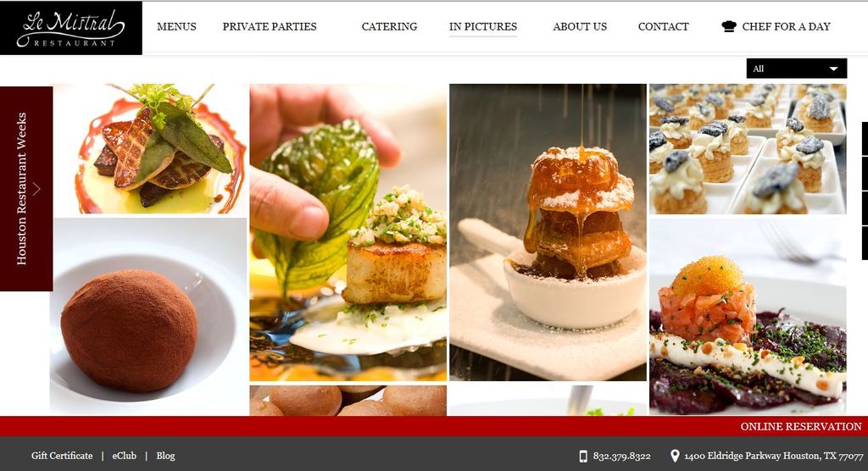Open the Contact page
The width and height of the screenshot is (868, 471).
tap(663, 26)
